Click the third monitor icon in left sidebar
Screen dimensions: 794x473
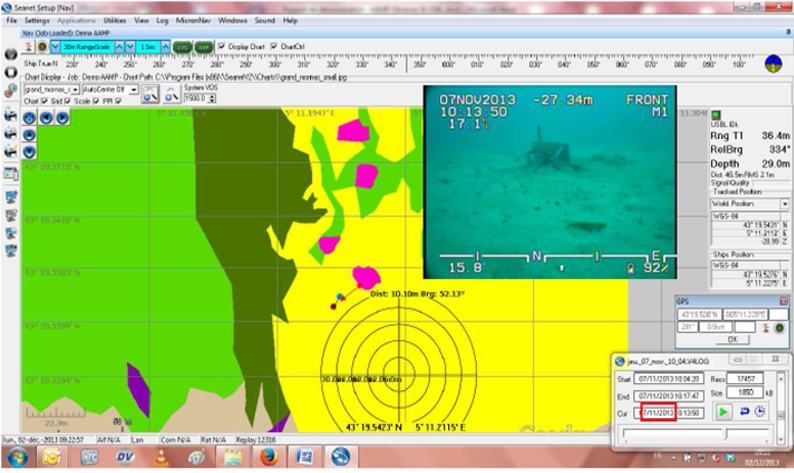coord(11,233)
